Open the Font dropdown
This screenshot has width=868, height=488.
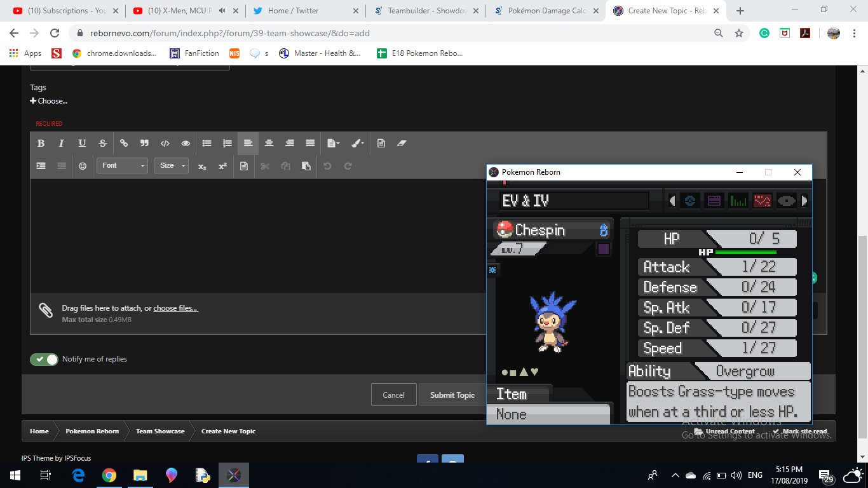(122, 165)
